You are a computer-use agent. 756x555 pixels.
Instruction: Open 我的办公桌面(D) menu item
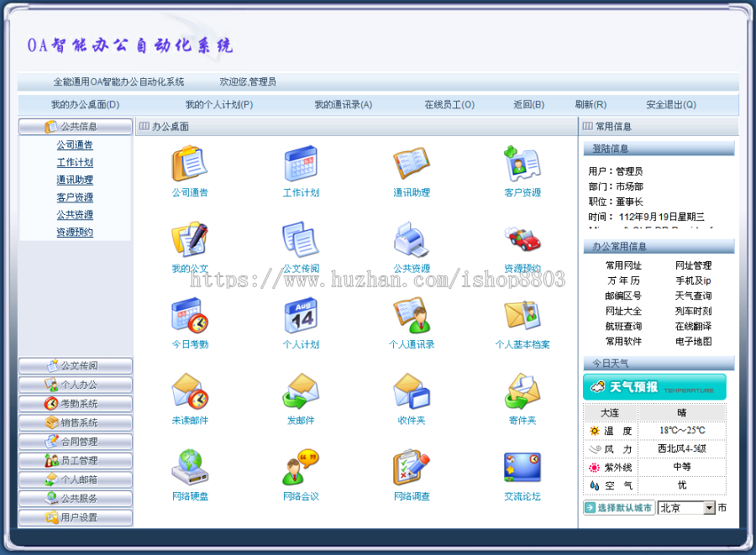(x=86, y=105)
